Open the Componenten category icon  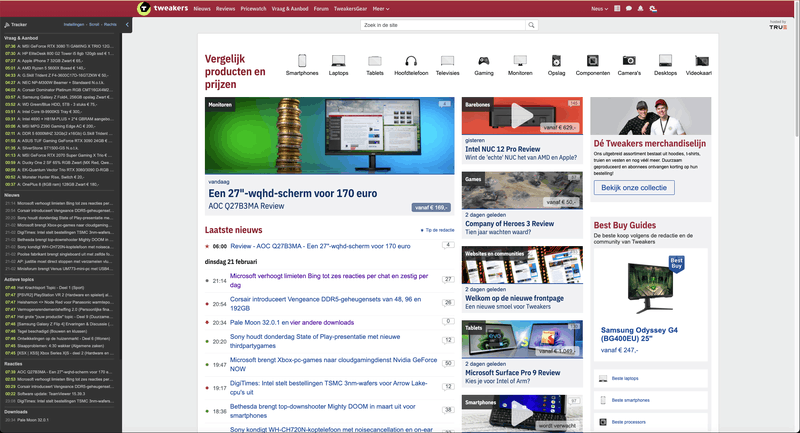click(x=592, y=61)
